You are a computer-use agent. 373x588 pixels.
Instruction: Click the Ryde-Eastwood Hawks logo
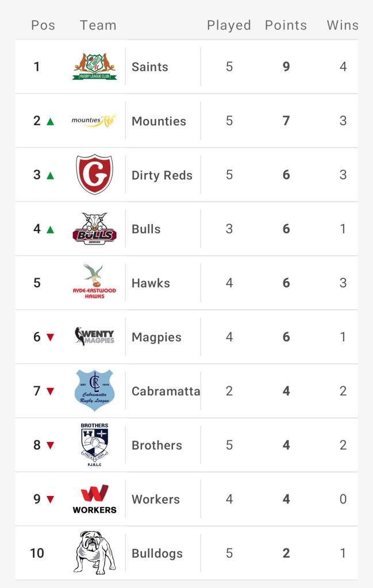coord(95,283)
